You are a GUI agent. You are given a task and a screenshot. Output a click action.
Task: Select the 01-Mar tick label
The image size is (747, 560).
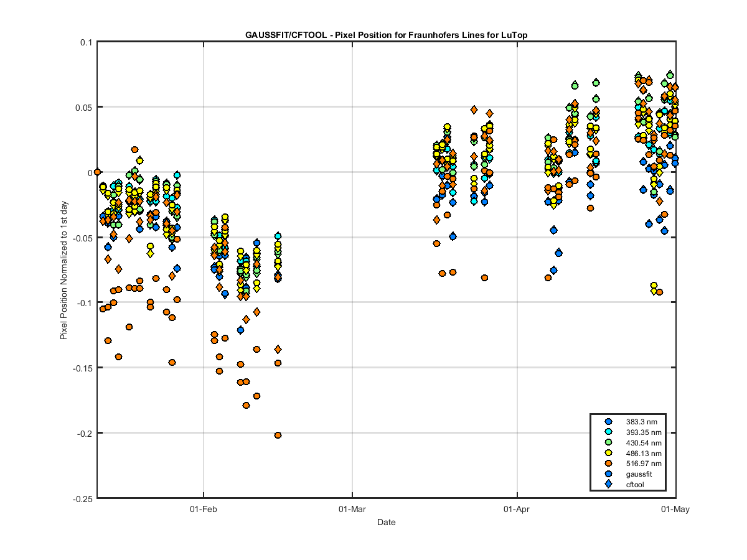point(352,509)
